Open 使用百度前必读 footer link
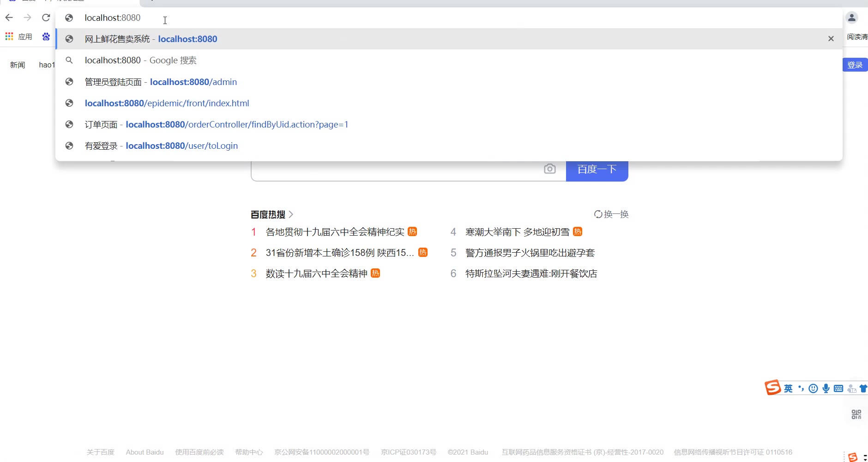This screenshot has height=462, width=868. click(x=199, y=452)
